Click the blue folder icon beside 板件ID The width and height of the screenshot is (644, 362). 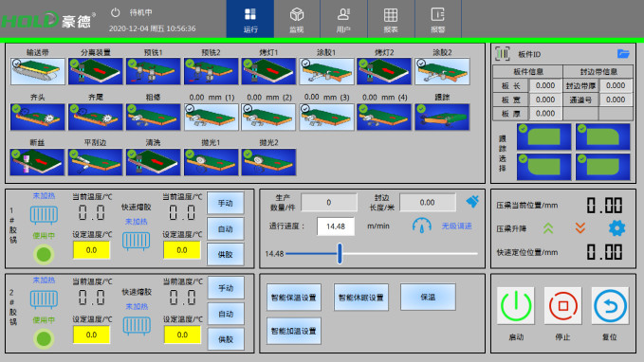pyautogui.click(x=623, y=54)
